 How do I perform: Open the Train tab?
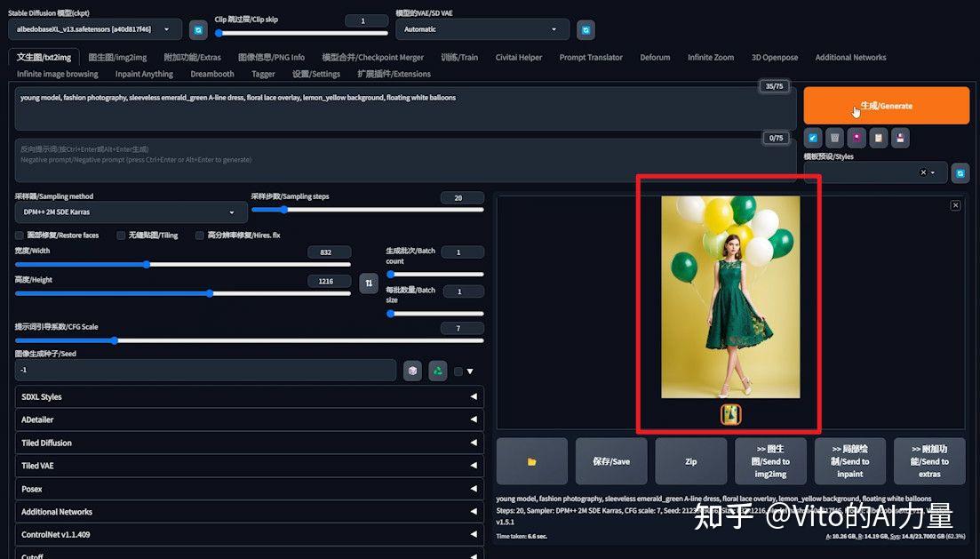(x=459, y=58)
